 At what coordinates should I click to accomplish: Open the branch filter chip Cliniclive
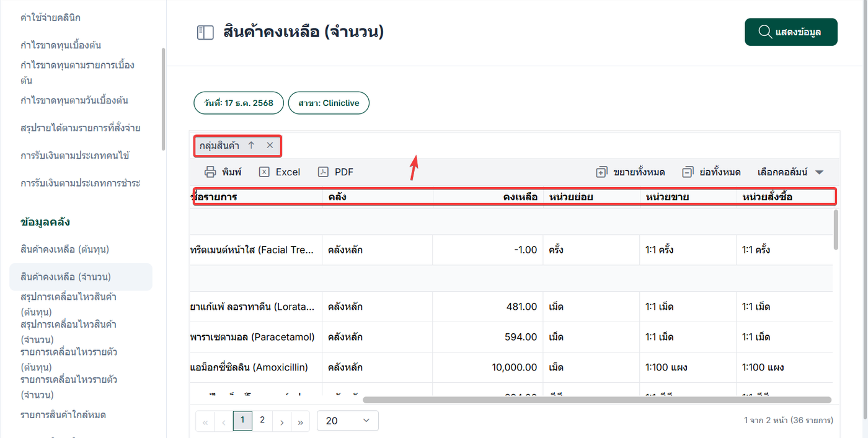click(329, 103)
